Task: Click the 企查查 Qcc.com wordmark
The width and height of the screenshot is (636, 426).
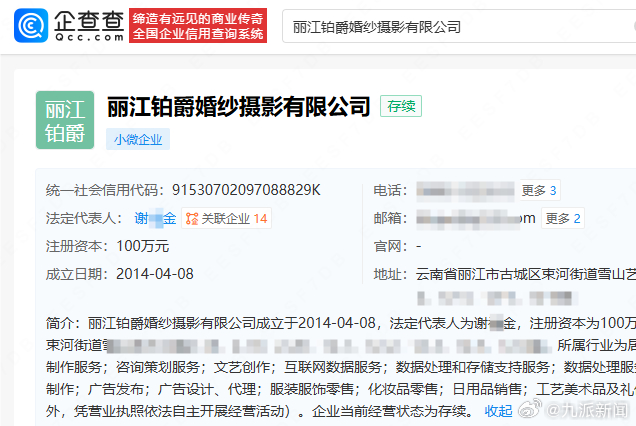Action: pos(89,26)
